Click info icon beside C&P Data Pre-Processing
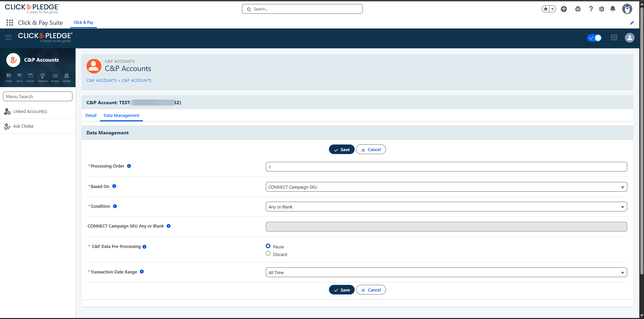Screen dimensions: 644x319 [144, 247]
